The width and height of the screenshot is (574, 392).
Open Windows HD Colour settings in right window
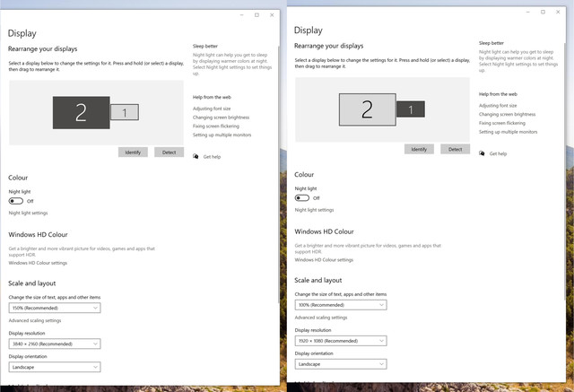click(325, 260)
